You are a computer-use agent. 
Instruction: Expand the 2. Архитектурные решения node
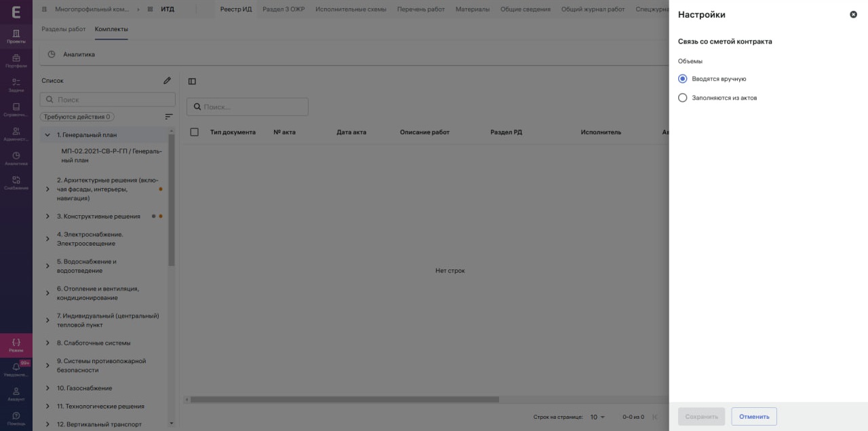pos(47,189)
